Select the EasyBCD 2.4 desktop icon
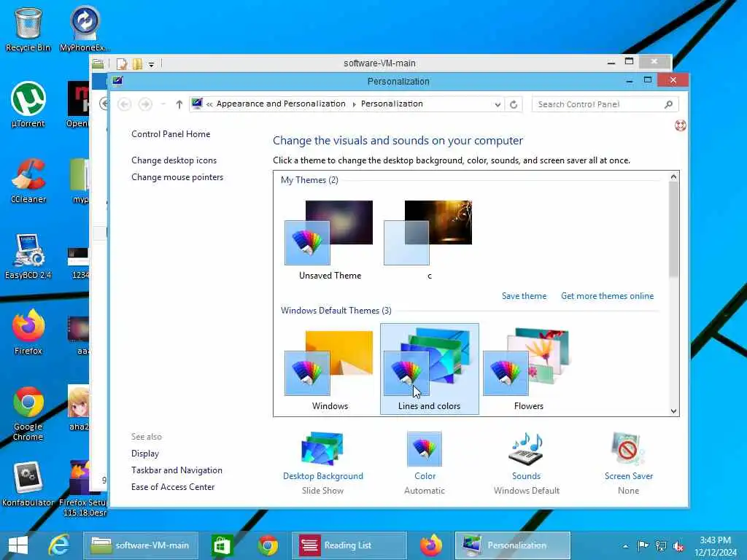Image resolution: width=747 pixels, height=560 pixels. point(28,256)
